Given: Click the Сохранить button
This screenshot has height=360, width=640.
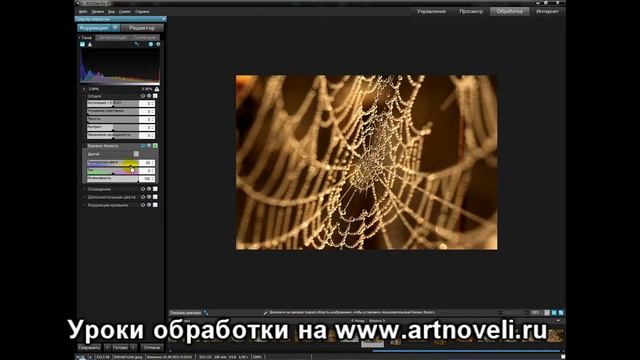Looking at the screenshot, I should (x=89, y=347).
